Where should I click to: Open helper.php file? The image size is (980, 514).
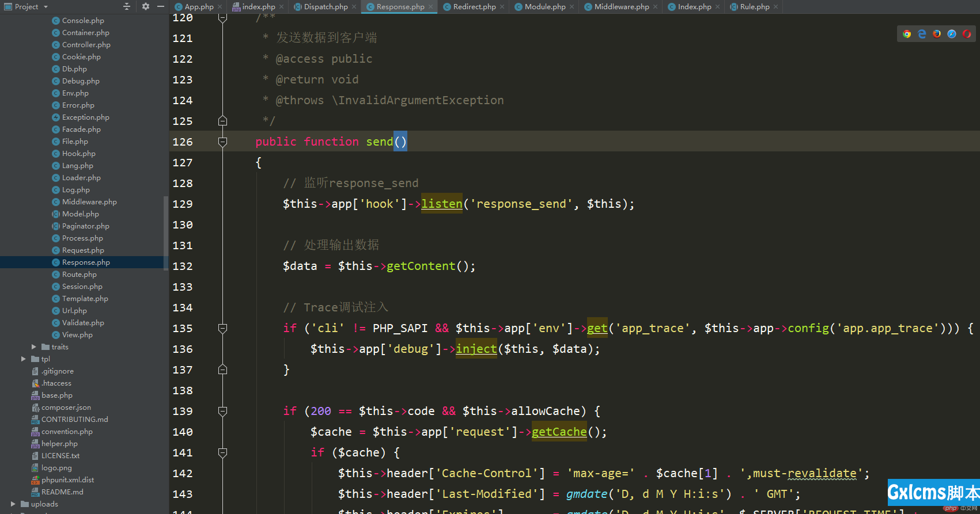pos(59,444)
